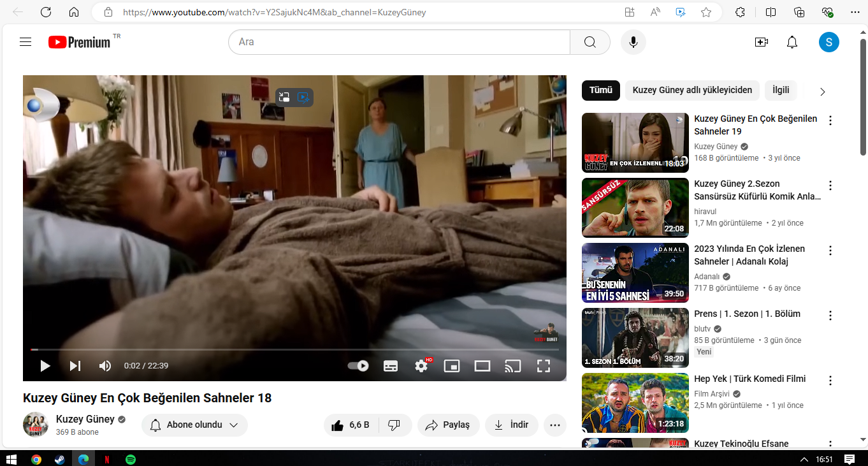This screenshot has height=466, width=868.
Task: Click the browser address bar URL
Action: [275, 12]
